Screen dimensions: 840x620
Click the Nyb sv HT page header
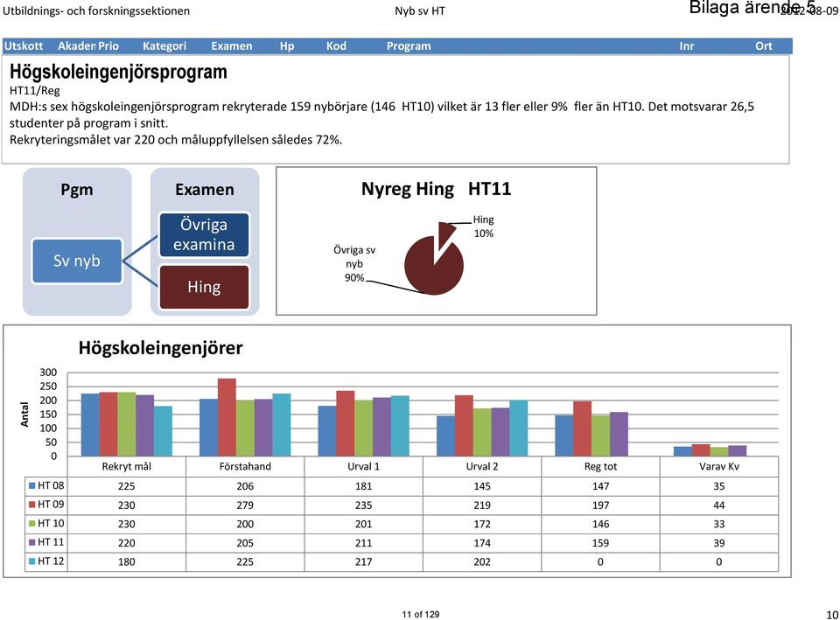coord(419,11)
